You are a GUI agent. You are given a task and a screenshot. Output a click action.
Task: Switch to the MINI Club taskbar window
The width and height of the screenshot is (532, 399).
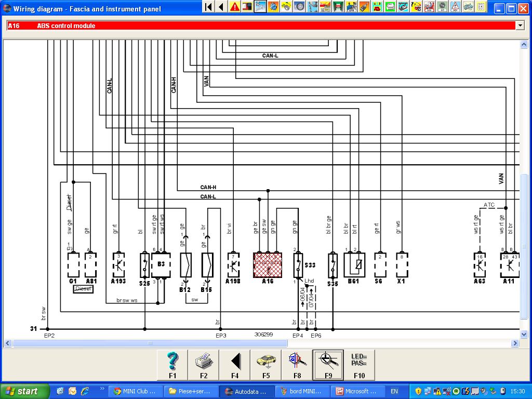pos(135,391)
